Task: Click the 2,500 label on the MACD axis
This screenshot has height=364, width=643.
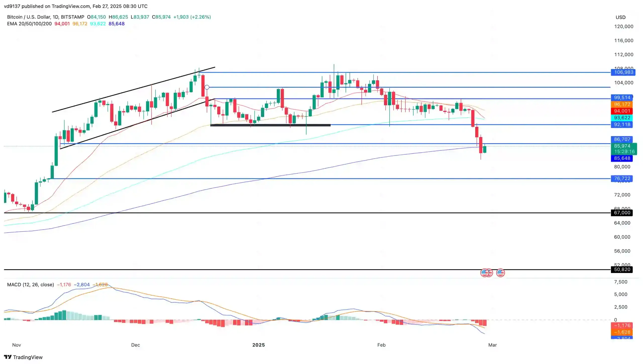Action: 621,307
